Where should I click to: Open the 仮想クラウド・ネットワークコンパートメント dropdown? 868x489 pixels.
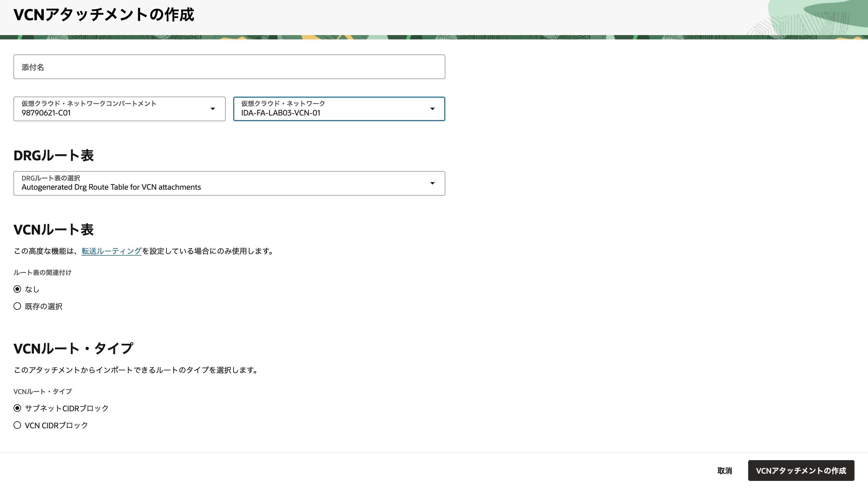click(x=119, y=108)
